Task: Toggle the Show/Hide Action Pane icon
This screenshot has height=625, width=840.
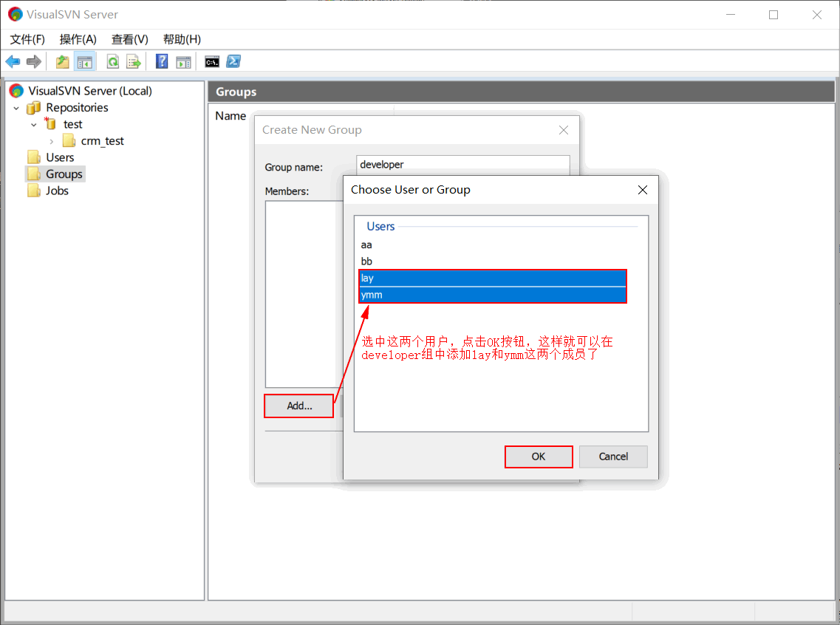Action: click(x=183, y=61)
